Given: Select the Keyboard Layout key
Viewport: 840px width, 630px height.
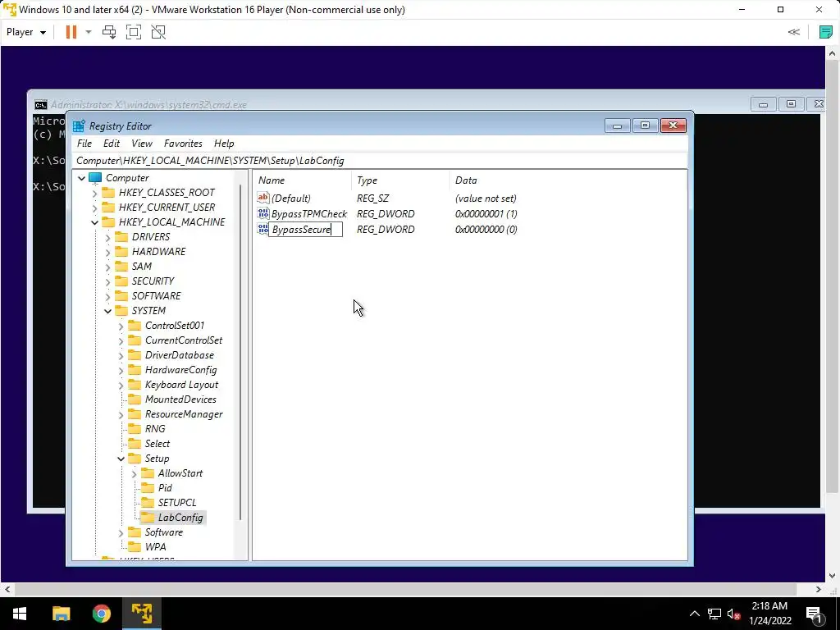Looking at the screenshot, I should coord(181,385).
